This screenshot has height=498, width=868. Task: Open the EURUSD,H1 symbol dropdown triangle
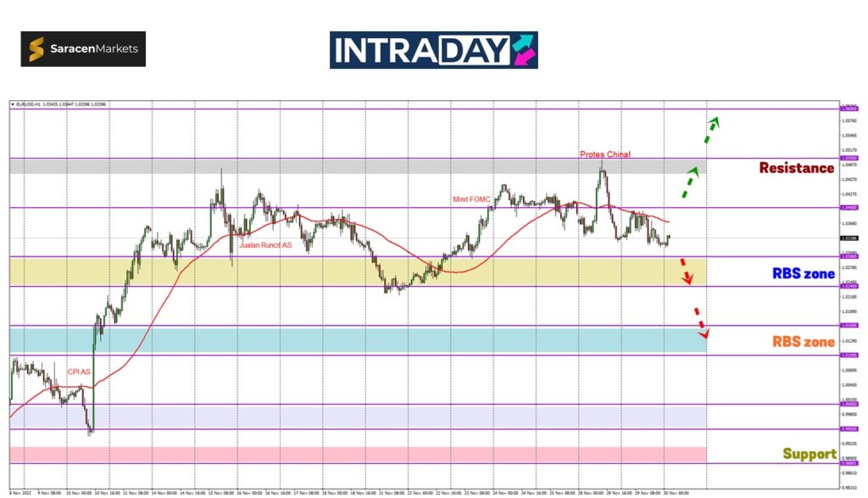point(13,104)
